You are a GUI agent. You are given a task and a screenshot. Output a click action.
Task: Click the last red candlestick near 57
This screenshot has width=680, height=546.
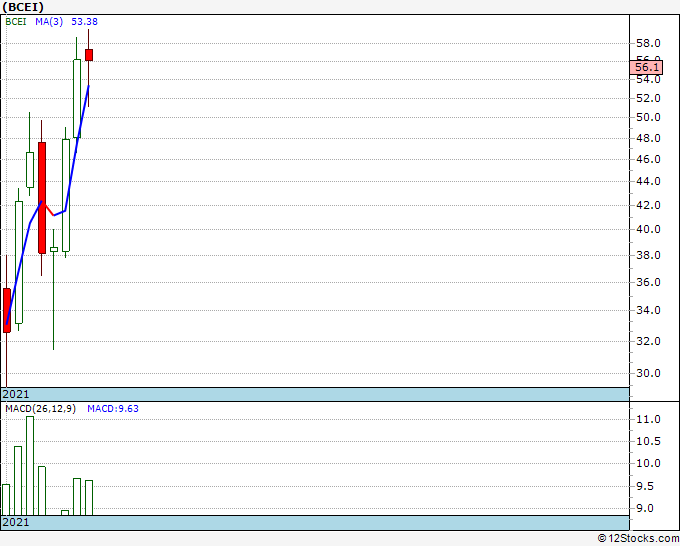[x=89, y=55]
